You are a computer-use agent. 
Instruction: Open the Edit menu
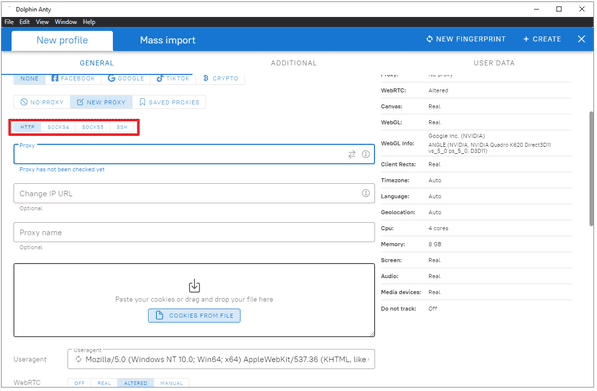point(25,22)
